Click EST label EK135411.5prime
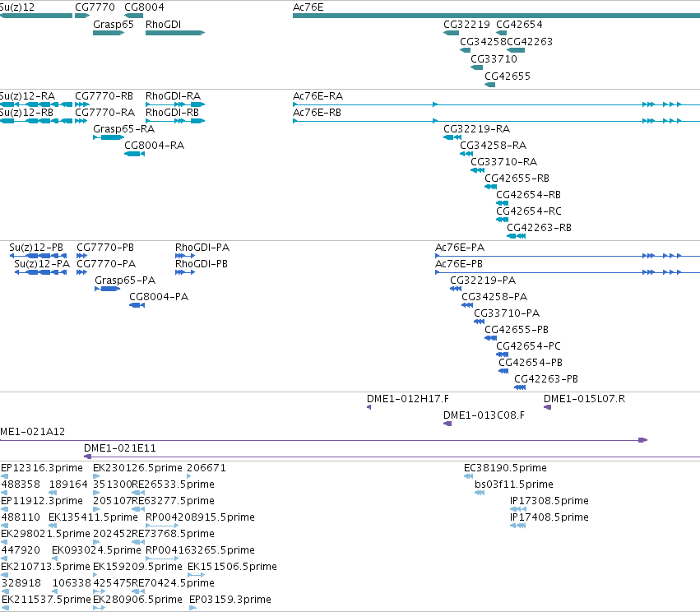Screen dimensions: 700x612 (x=93, y=517)
